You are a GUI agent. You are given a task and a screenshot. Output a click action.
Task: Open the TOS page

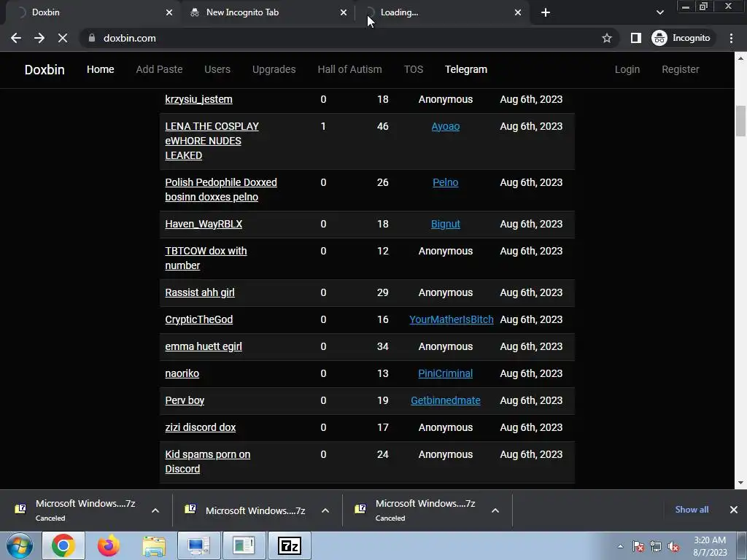click(x=414, y=69)
